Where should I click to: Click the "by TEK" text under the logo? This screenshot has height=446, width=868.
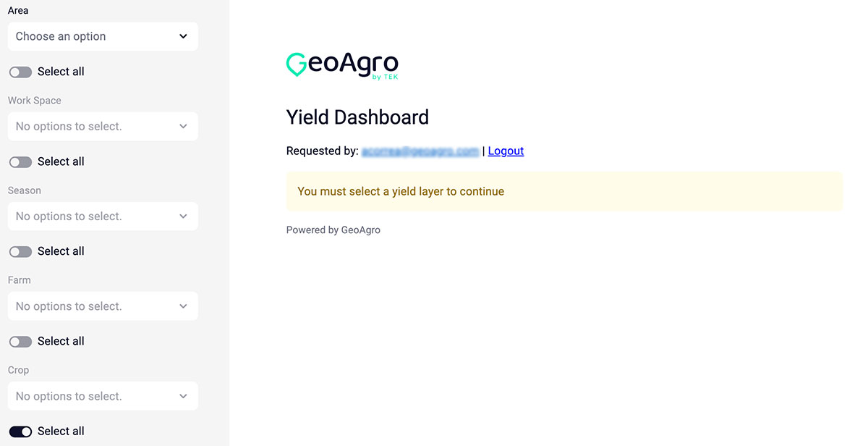(x=384, y=77)
